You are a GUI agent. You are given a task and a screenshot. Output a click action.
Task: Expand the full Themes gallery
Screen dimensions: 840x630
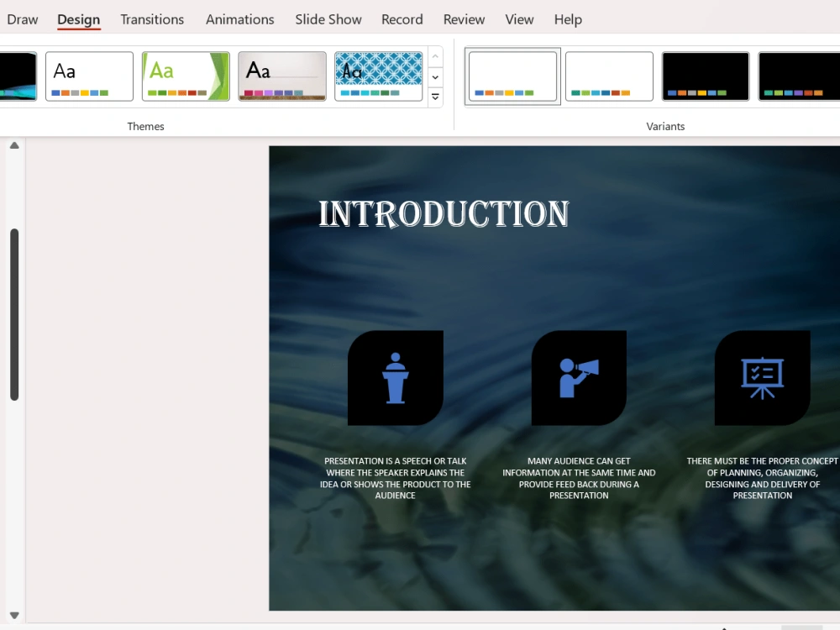(x=435, y=97)
